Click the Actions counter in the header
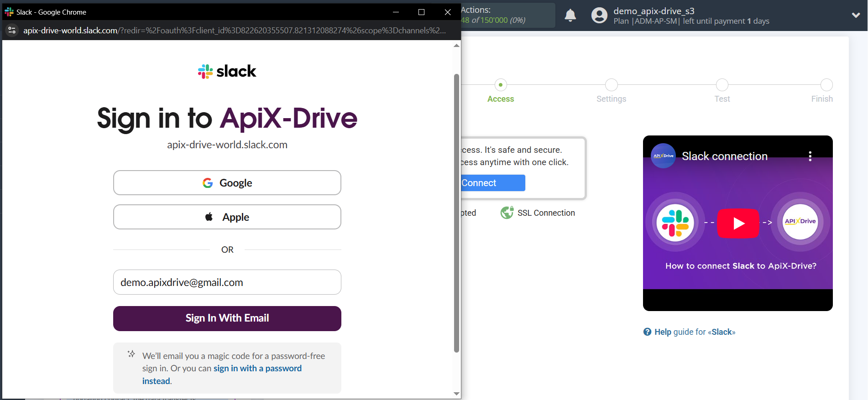Screen dimensions: 868x400 [508, 15]
